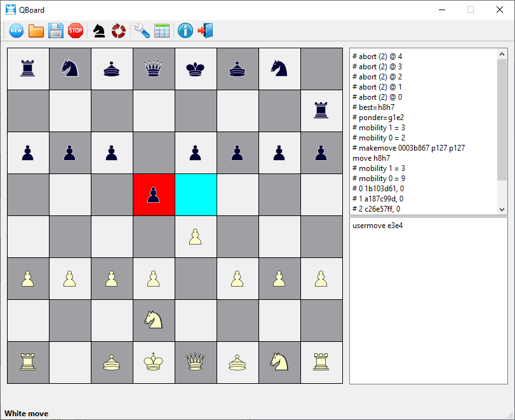This screenshot has height=420, width=515.
Task: Open a saved game via folder icon
Action: 36,31
